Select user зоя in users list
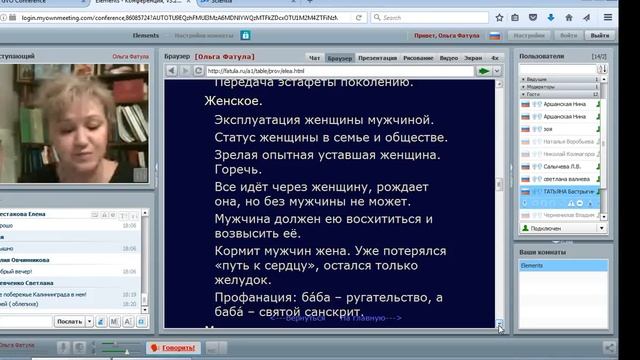This screenshot has width=640, height=360. click(560, 129)
